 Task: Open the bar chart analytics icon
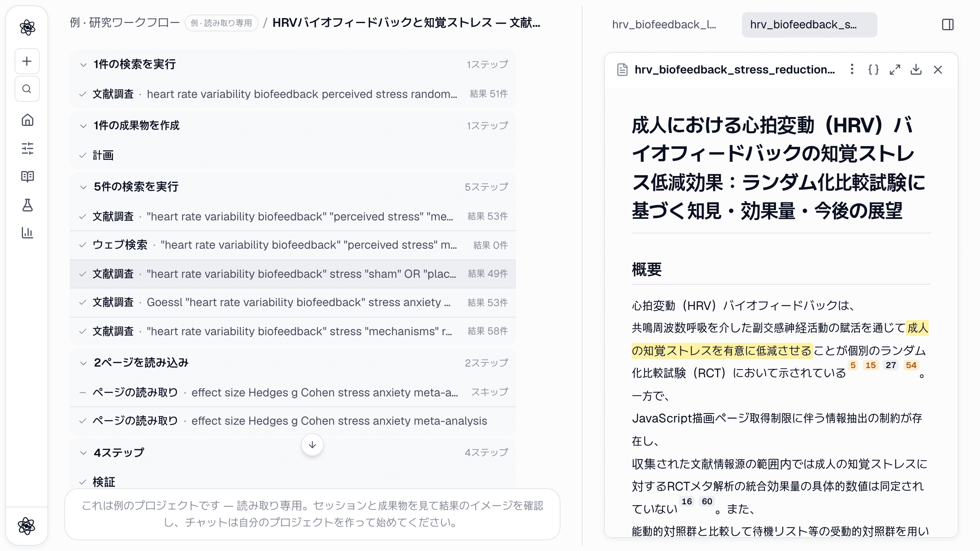(x=27, y=233)
